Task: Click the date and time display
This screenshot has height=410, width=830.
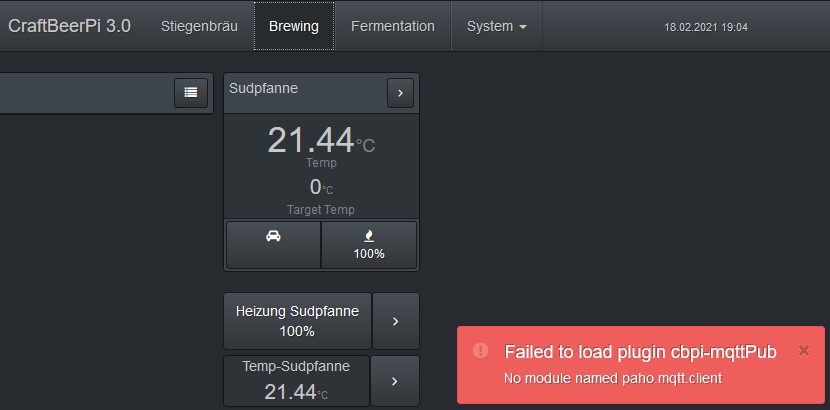Action: pyautogui.click(x=706, y=27)
